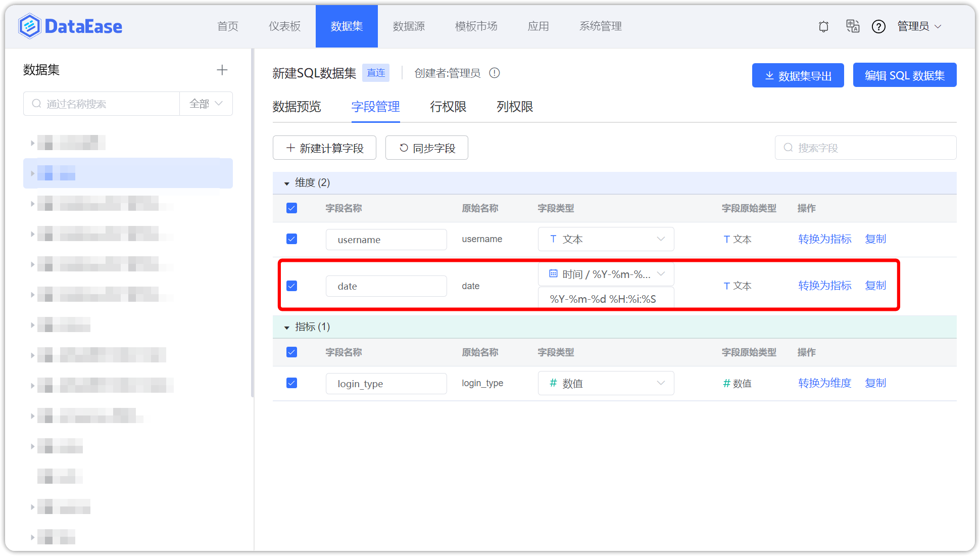980x556 pixels.
Task: Collapse the 维度 (2) section
Action: coord(286,183)
